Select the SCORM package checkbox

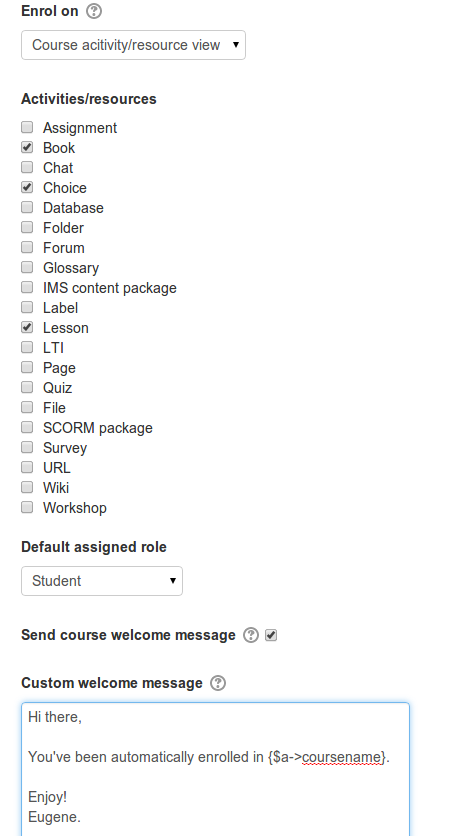pos(27,427)
